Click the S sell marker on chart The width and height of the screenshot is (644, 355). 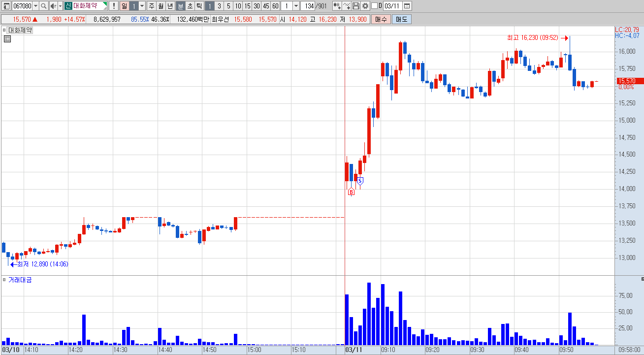point(360,181)
